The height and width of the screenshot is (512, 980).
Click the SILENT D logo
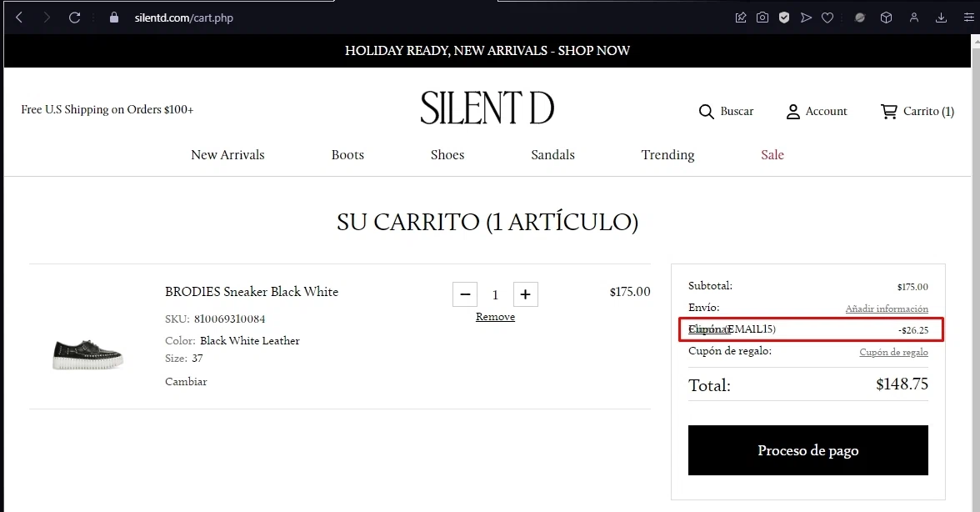[x=487, y=108]
